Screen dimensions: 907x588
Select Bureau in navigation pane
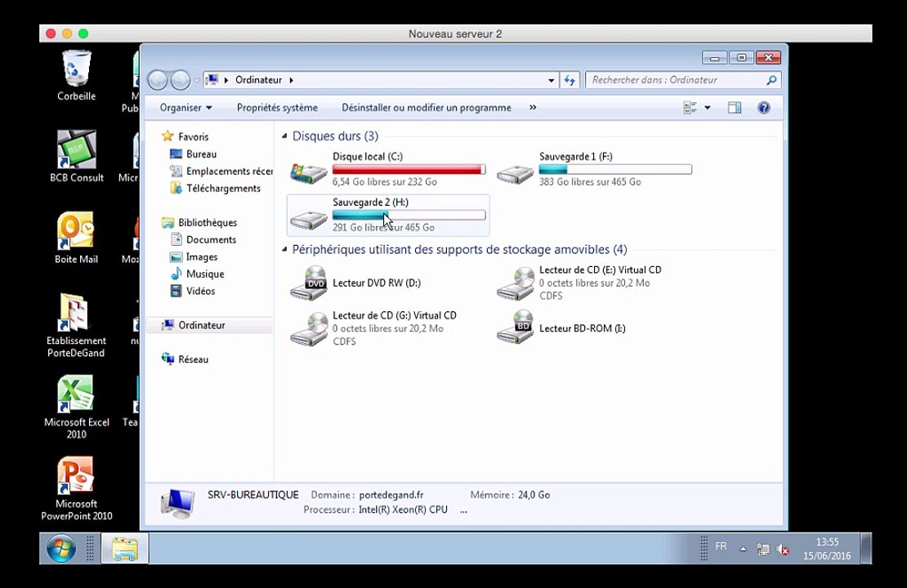pyautogui.click(x=201, y=154)
